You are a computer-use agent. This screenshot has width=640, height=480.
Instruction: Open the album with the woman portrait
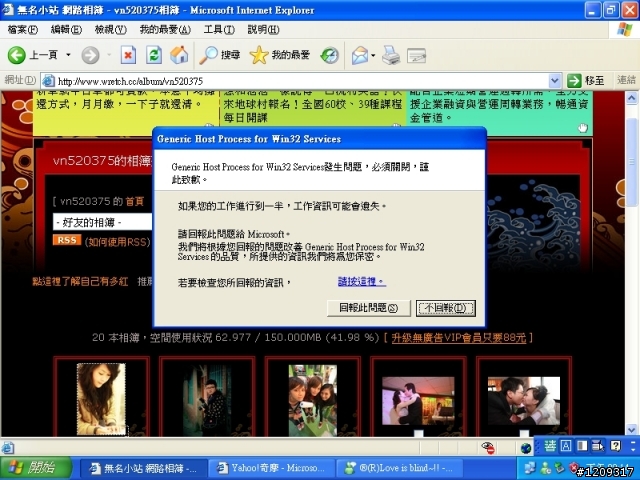click(x=102, y=399)
